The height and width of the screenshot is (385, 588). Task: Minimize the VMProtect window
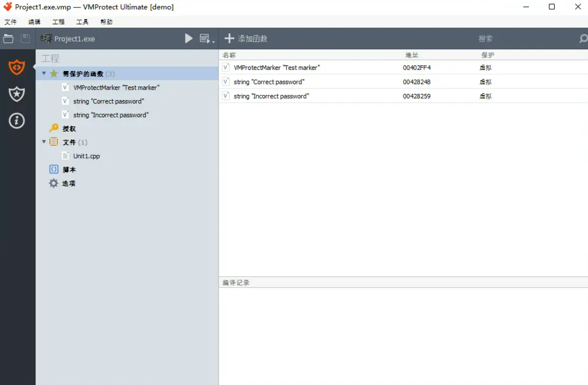[x=526, y=7]
